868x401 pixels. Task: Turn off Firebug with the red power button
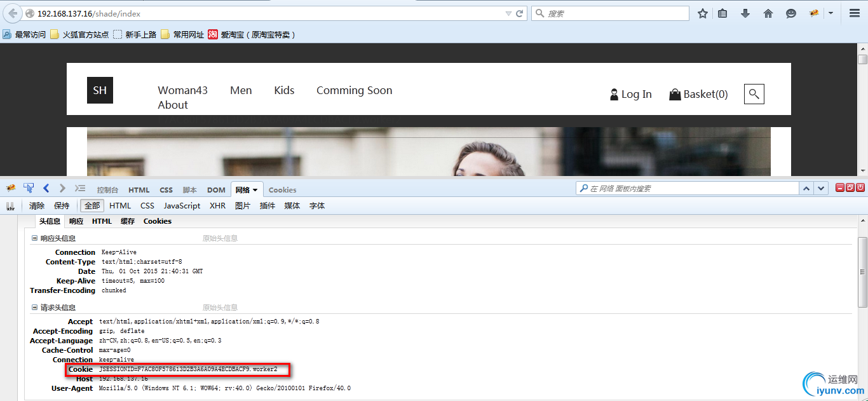860,187
